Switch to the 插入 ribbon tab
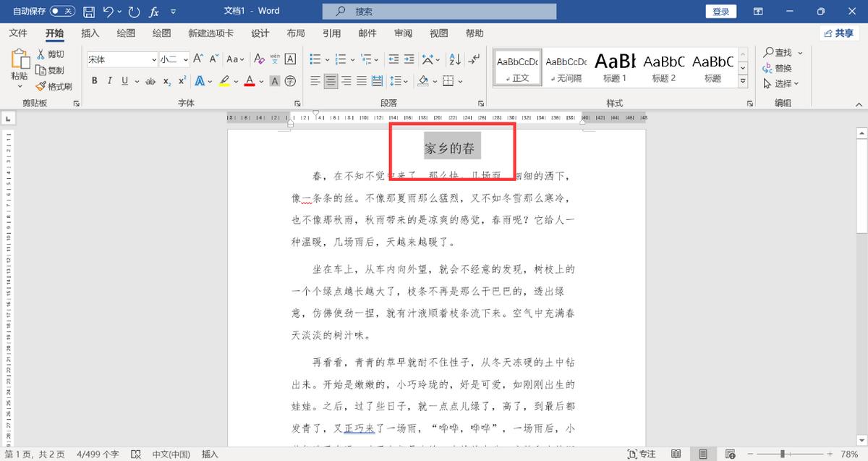The height and width of the screenshot is (461, 868). click(x=90, y=33)
